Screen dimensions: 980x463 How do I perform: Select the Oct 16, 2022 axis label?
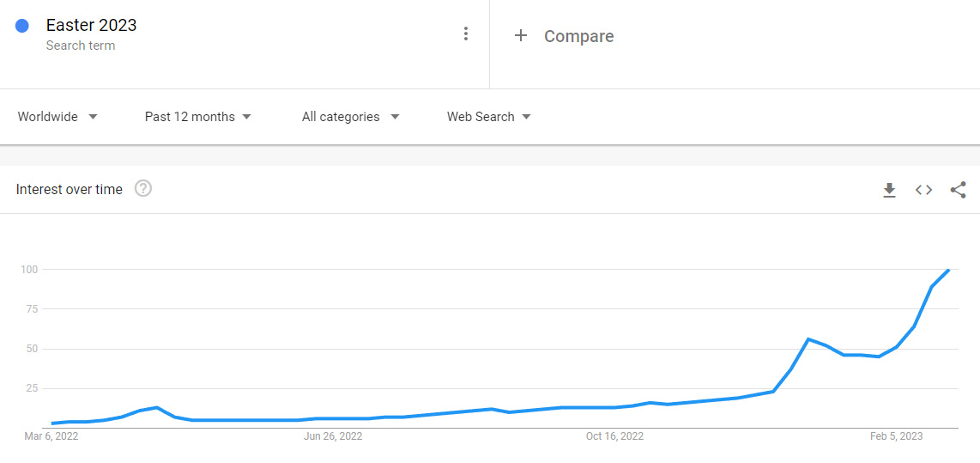pos(614,436)
